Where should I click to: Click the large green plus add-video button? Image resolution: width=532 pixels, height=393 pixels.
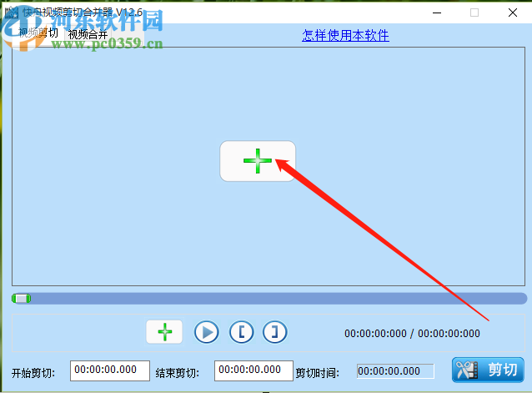[258, 161]
